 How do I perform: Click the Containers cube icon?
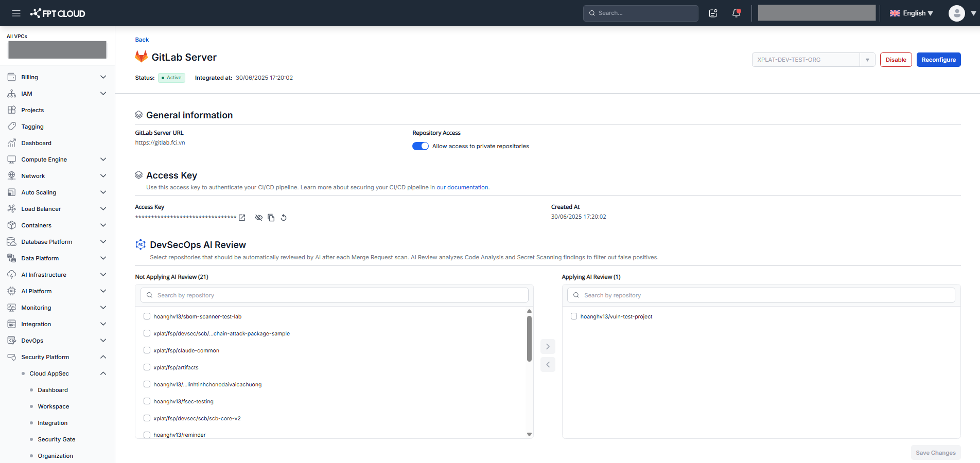[x=12, y=225]
